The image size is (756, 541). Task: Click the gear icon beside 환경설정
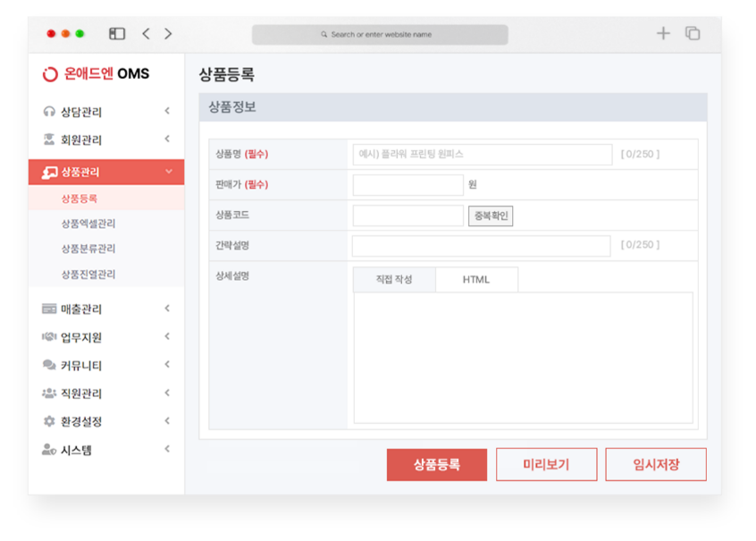pyautogui.click(x=49, y=421)
